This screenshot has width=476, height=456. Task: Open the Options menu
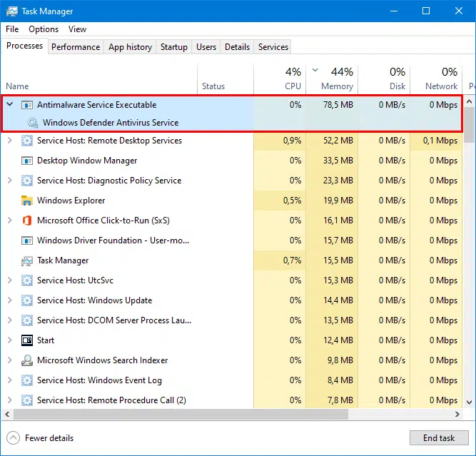44,29
